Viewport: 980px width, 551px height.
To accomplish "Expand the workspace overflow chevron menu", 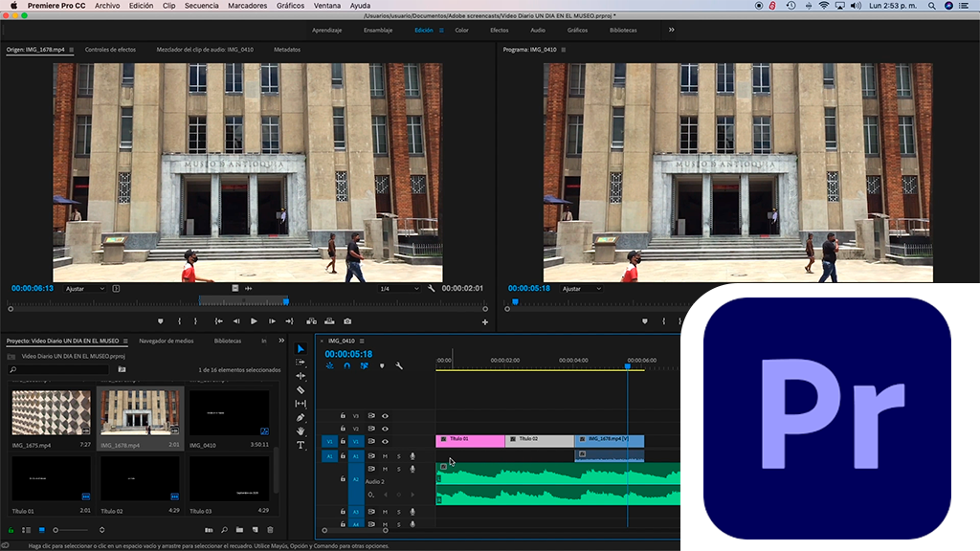I will pyautogui.click(x=671, y=30).
